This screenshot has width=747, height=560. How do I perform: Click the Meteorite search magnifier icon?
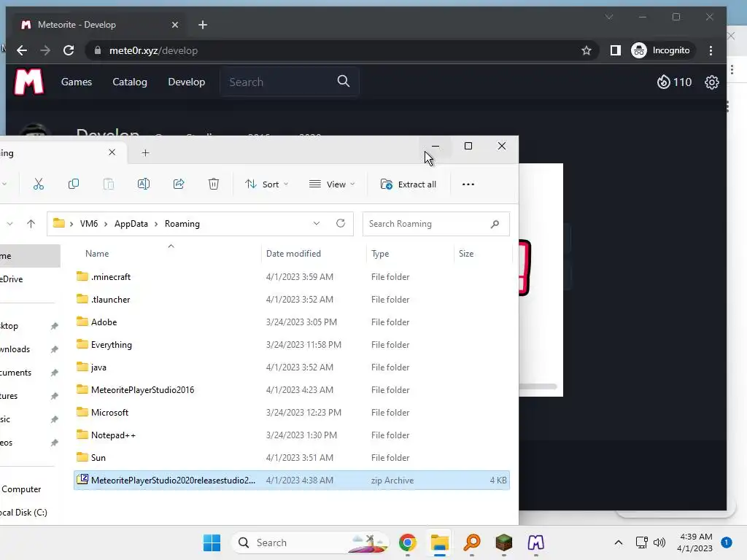(x=344, y=82)
